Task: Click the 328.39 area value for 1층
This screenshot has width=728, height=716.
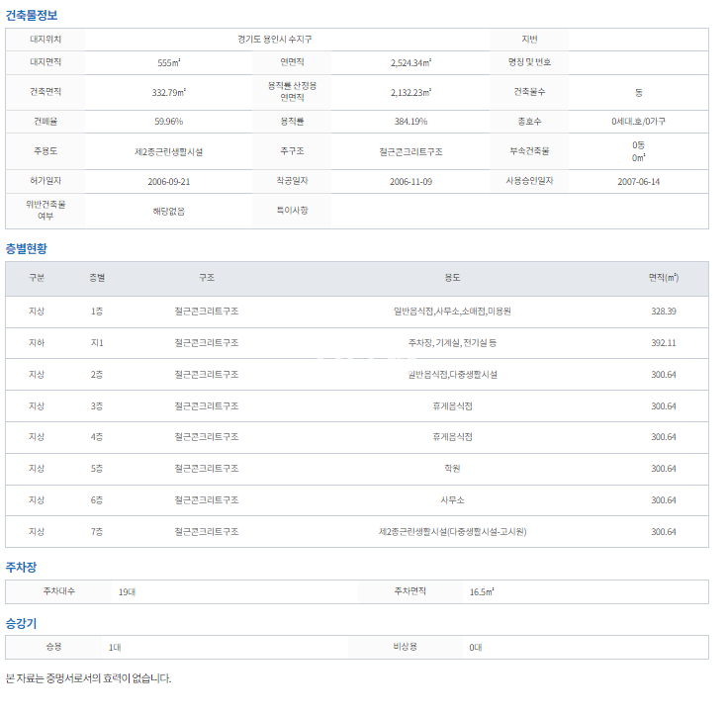Action: [x=664, y=312]
